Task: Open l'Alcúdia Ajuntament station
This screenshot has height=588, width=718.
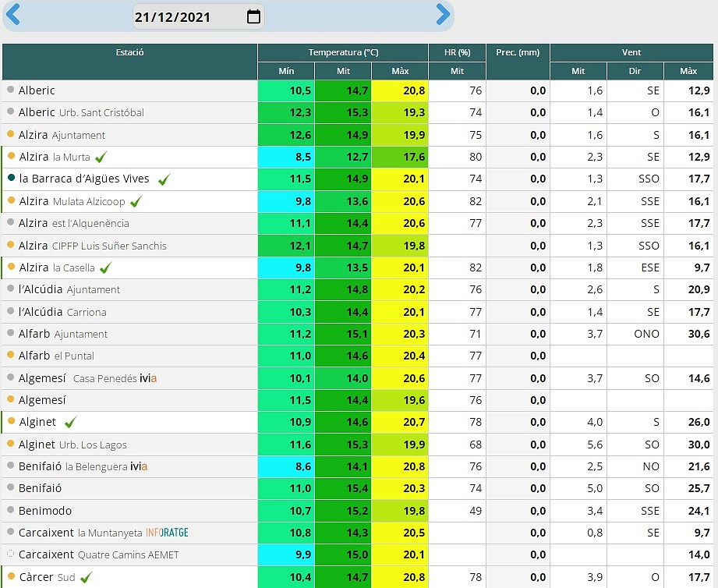Action: 69,290
